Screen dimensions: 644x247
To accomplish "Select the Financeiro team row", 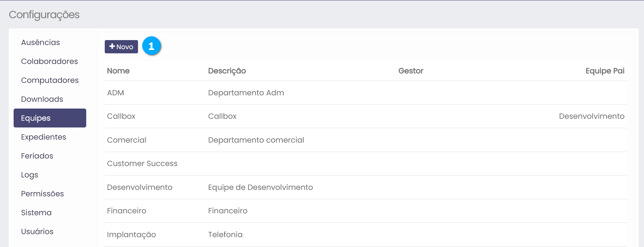I will click(x=126, y=211).
